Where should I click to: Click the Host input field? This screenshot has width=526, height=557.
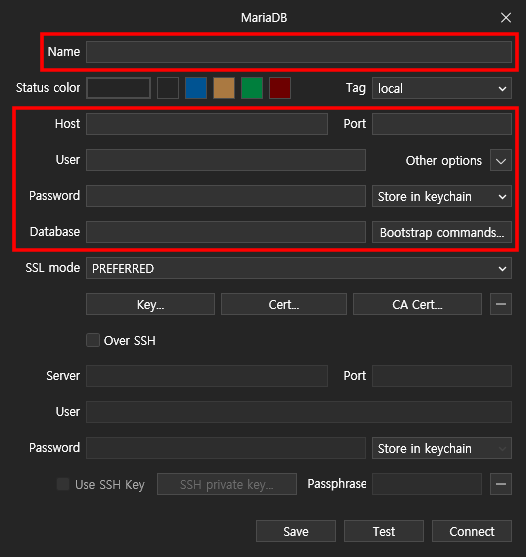[207, 124]
